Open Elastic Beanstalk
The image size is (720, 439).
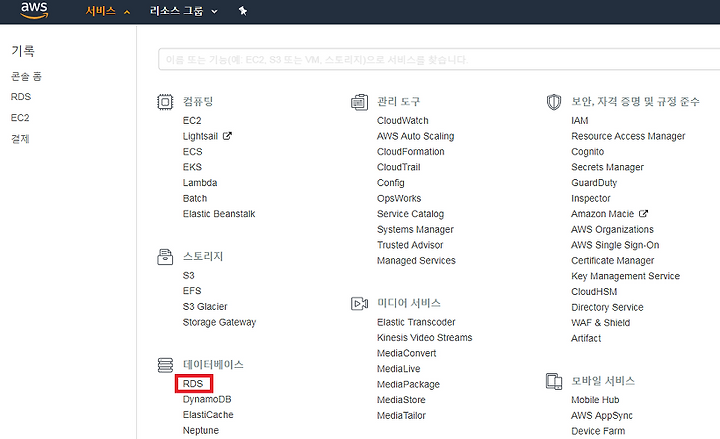pos(219,214)
